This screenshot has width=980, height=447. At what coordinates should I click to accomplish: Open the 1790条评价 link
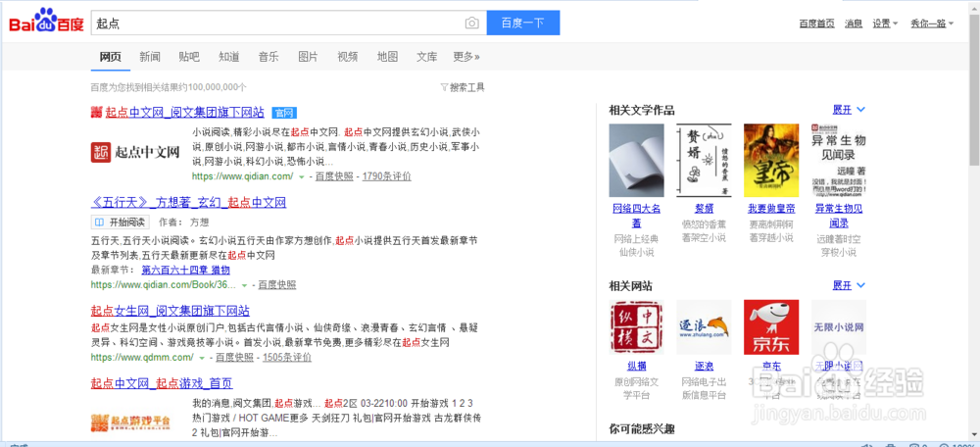(387, 176)
